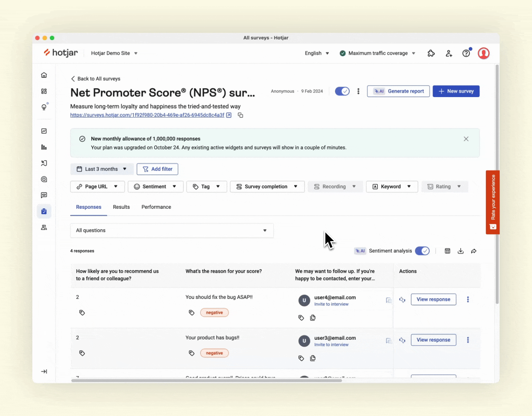Click the negative tag on 'Your product has bugs!!'
Image resolution: width=532 pixels, height=416 pixels.
(214, 353)
